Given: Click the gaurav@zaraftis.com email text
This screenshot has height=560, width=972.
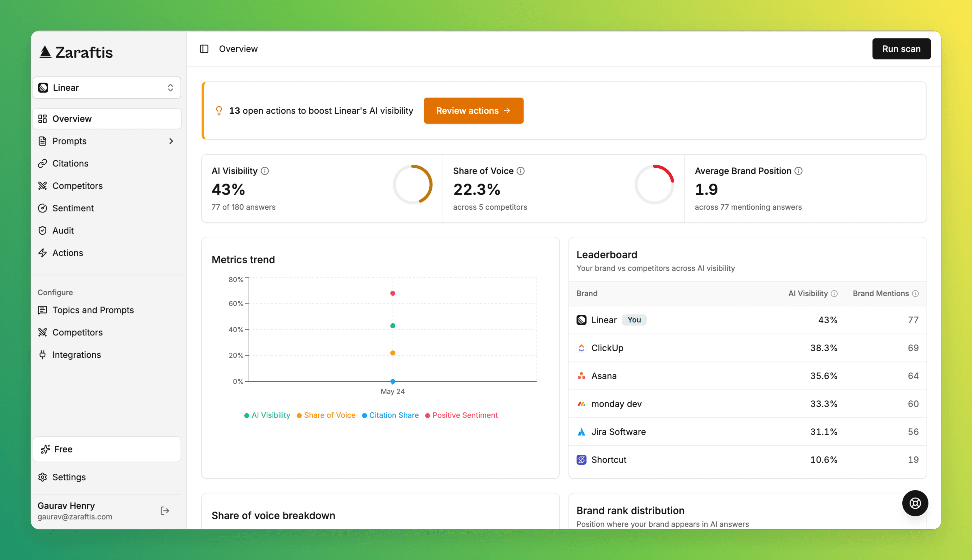Looking at the screenshot, I should click(75, 517).
